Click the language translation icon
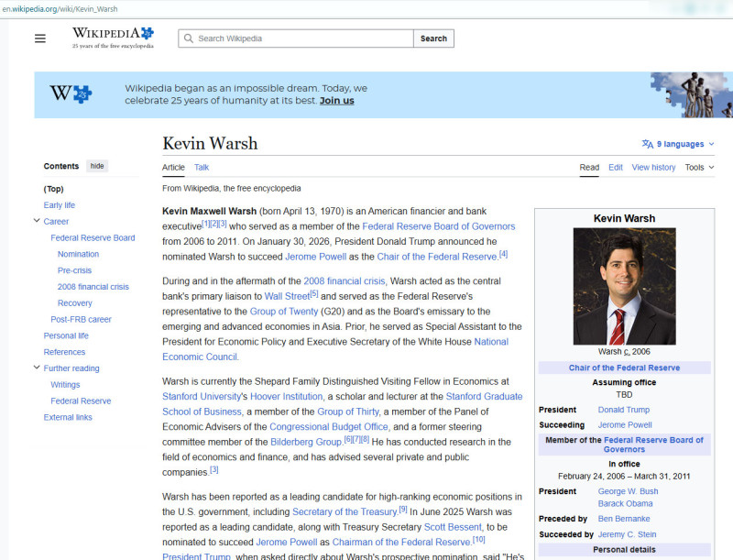This screenshot has width=733, height=560. pyautogui.click(x=648, y=144)
